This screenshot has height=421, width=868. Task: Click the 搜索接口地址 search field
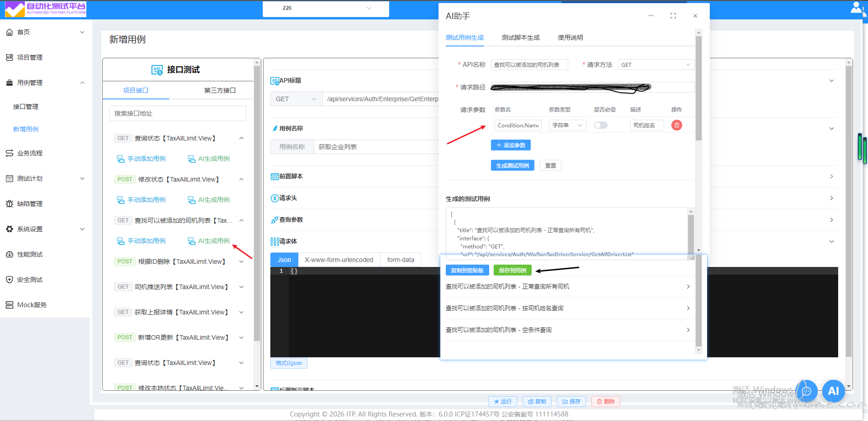pyautogui.click(x=178, y=113)
